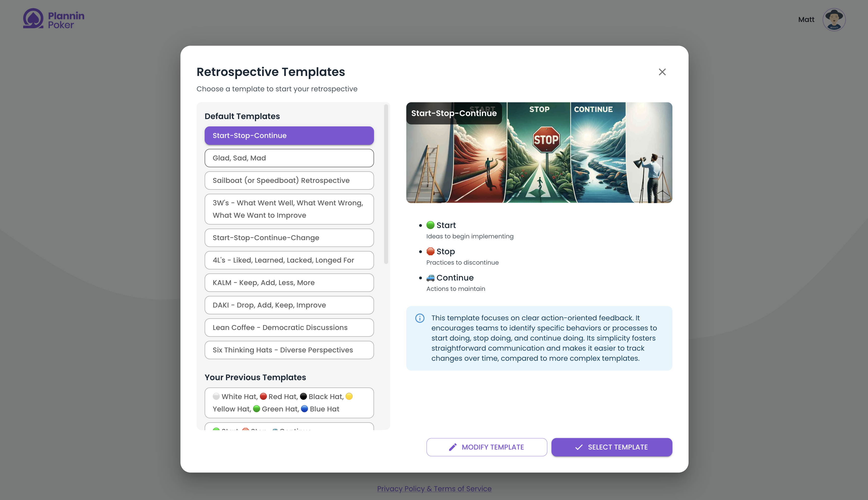The height and width of the screenshot is (500, 868).
Task: Select the DAKI Drop, Add, Keep, Improve template
Action: [289, 305]
